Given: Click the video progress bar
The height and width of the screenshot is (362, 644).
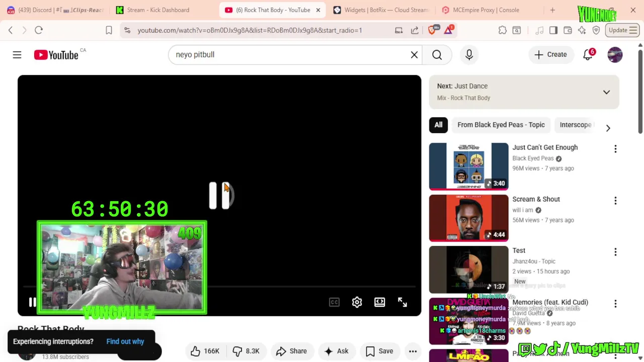Looking at the screenshot, I should 219,287.
